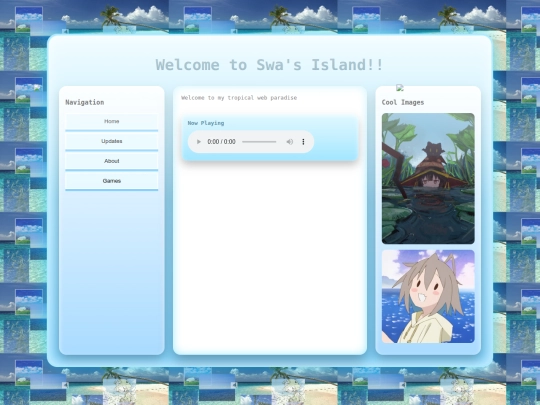This screenshot has width=540, height=405.
Task: Open the smiling girl by the ocean image
Action: click(428, 297)
